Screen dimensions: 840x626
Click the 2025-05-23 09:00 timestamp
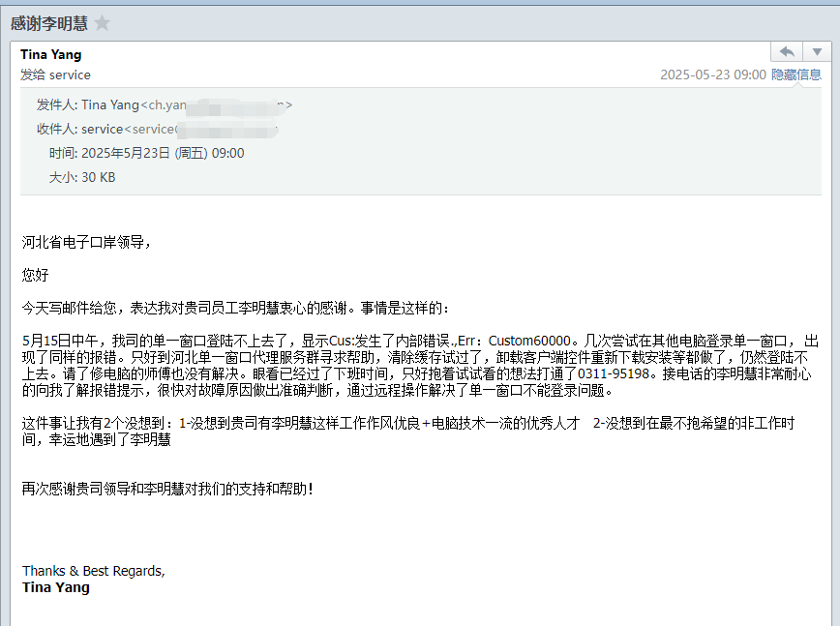tap(713, 75)
